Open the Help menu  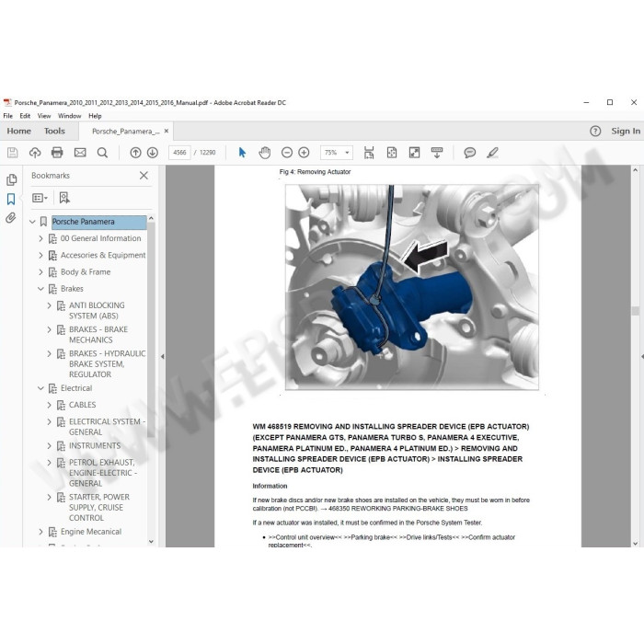(95, 116)
